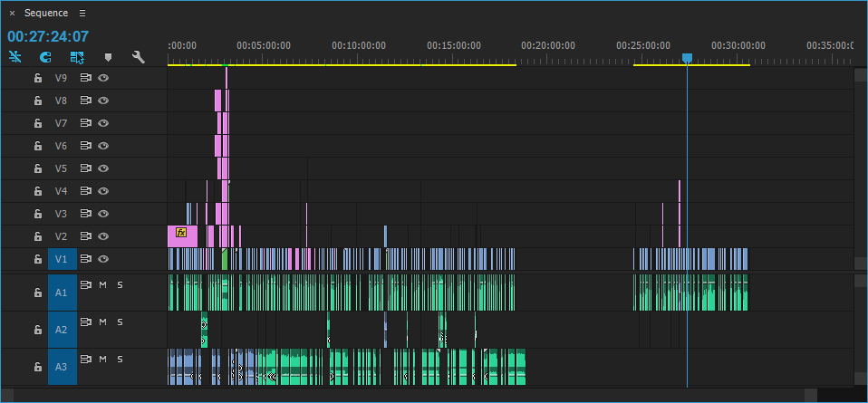The width and height of the screenshot is (868, 403).
Task: Toggle lock on track V2
Action: 38,236
